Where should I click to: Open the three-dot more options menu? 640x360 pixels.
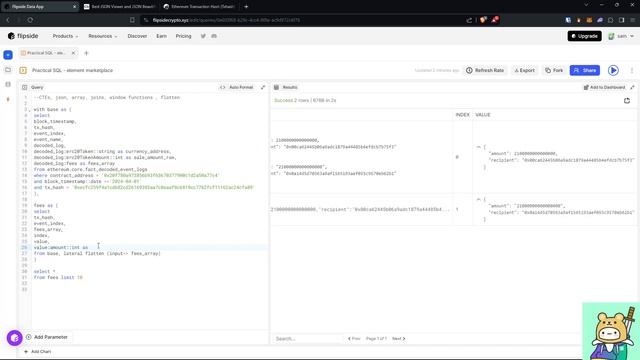[x=632, y=70]
